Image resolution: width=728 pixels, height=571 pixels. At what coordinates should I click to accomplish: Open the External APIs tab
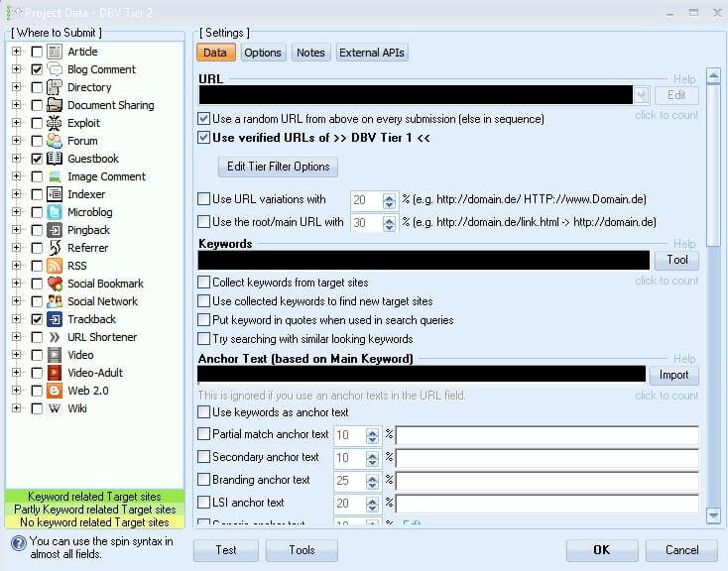372,53
